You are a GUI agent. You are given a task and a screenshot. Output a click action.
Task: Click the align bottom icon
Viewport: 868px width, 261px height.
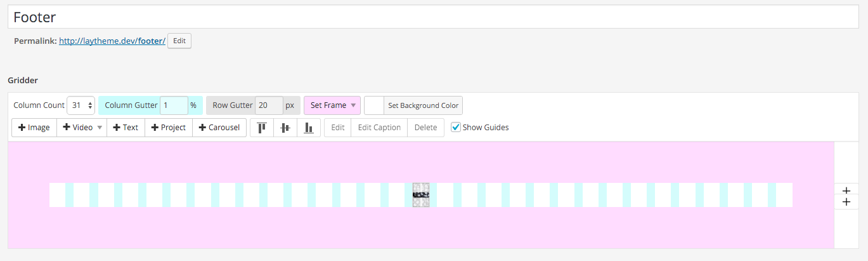click(309, 128)
